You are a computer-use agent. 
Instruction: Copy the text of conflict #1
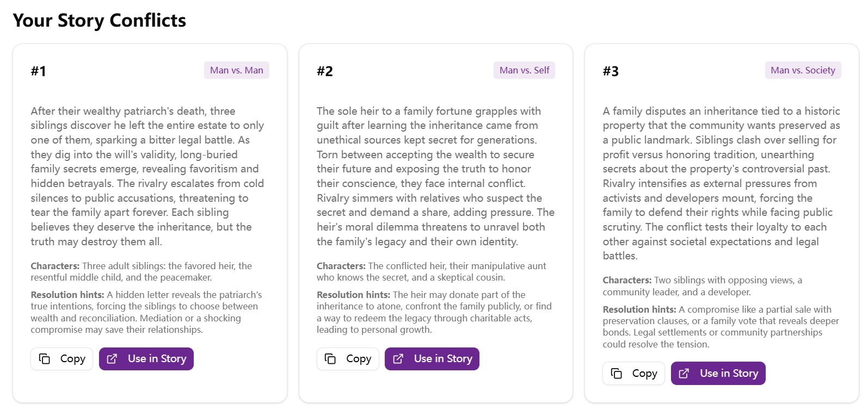[61, 359]
